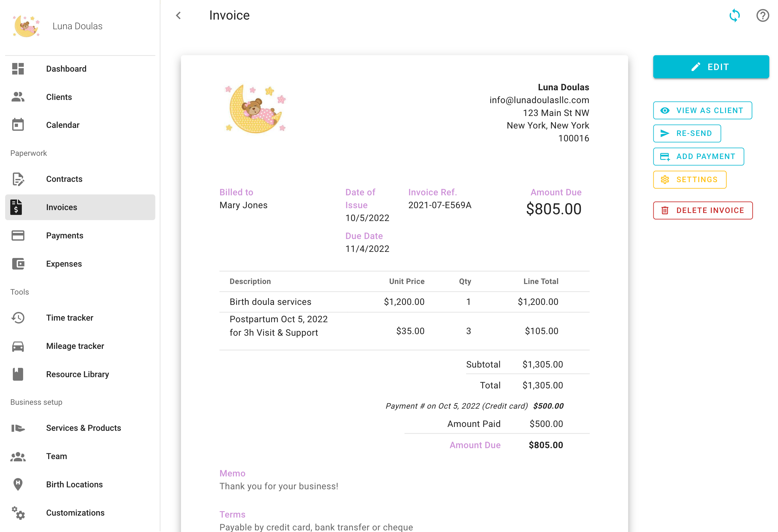
Task: Click the Calendar icon in sidebar
Action: click(x=18, y=125)
